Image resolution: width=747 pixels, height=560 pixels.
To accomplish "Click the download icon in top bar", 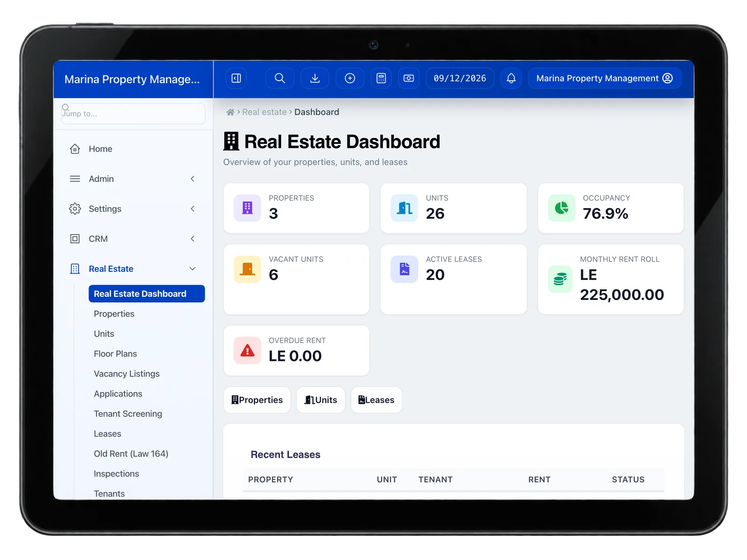I will [315, 78].
